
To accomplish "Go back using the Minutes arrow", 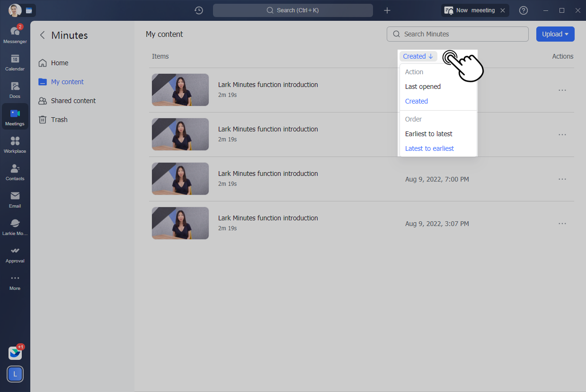I will 43,35.
